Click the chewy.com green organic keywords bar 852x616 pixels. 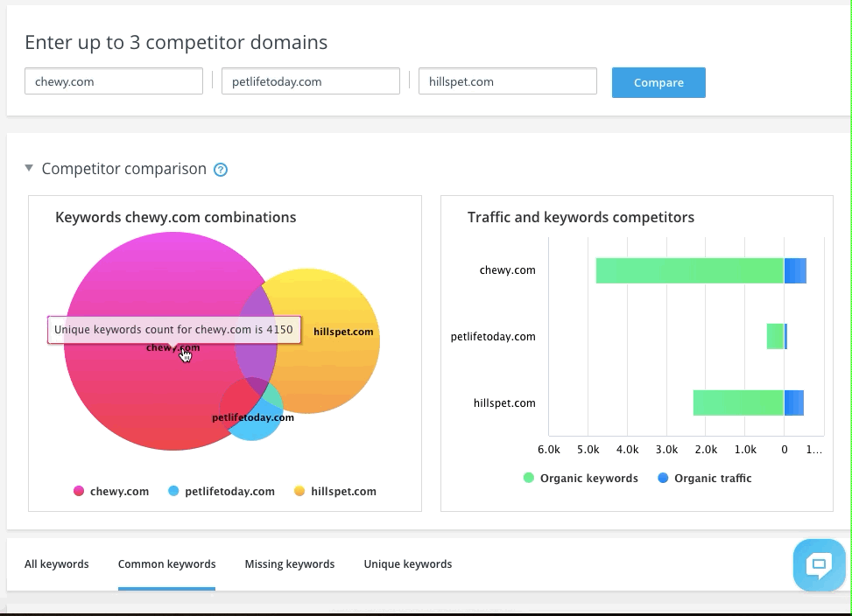click(689, 271)
